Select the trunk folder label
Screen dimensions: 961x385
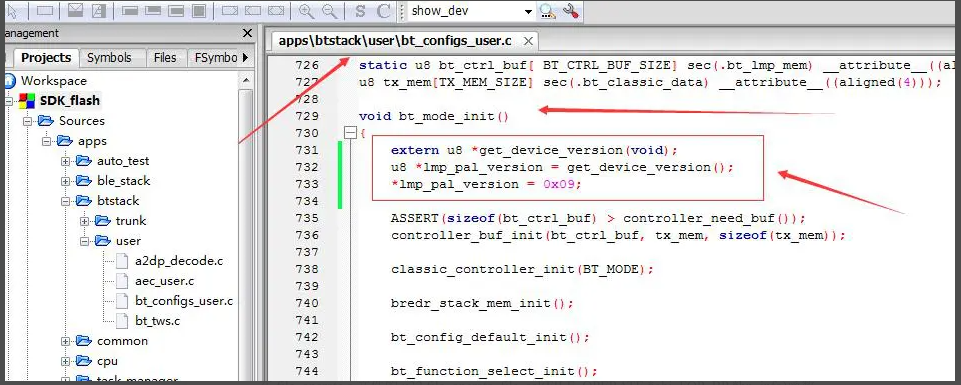coord(131,221)
